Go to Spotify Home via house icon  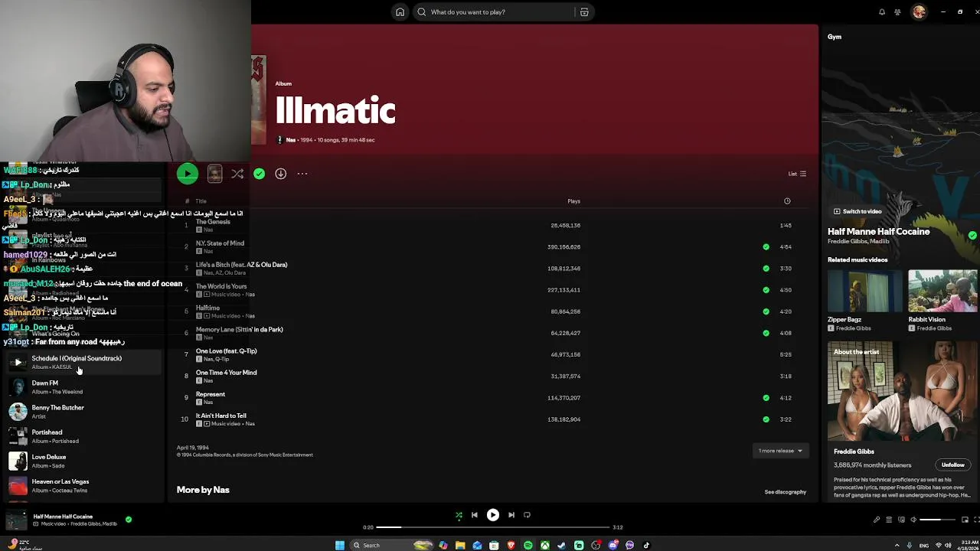coord(400,12)
